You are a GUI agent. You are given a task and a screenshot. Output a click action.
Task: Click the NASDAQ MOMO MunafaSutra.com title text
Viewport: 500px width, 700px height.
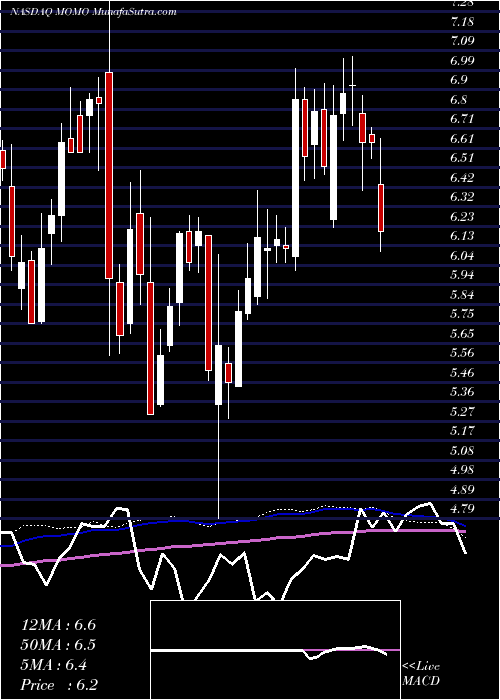coord(93,12)
